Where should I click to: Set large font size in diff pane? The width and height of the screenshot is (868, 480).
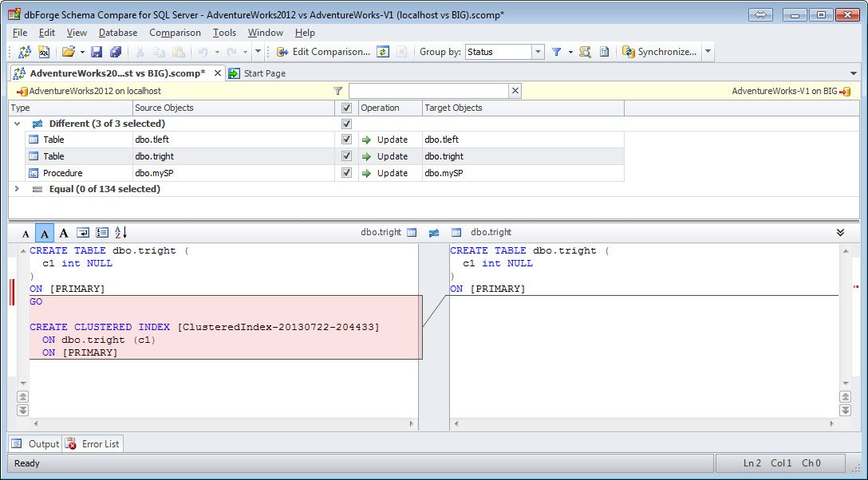pyautogui.click(x=64, y=234)
